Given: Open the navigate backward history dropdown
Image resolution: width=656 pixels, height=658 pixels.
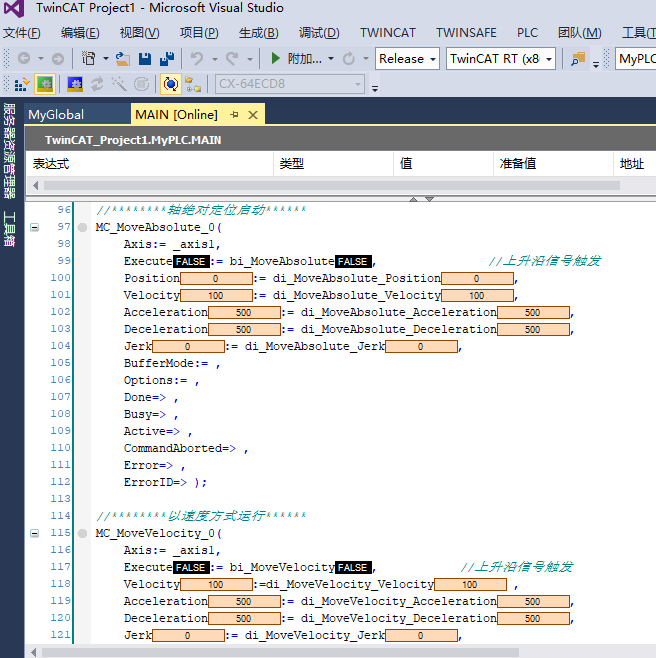Looking at the screenshot, I should click(x=41, y=59).
